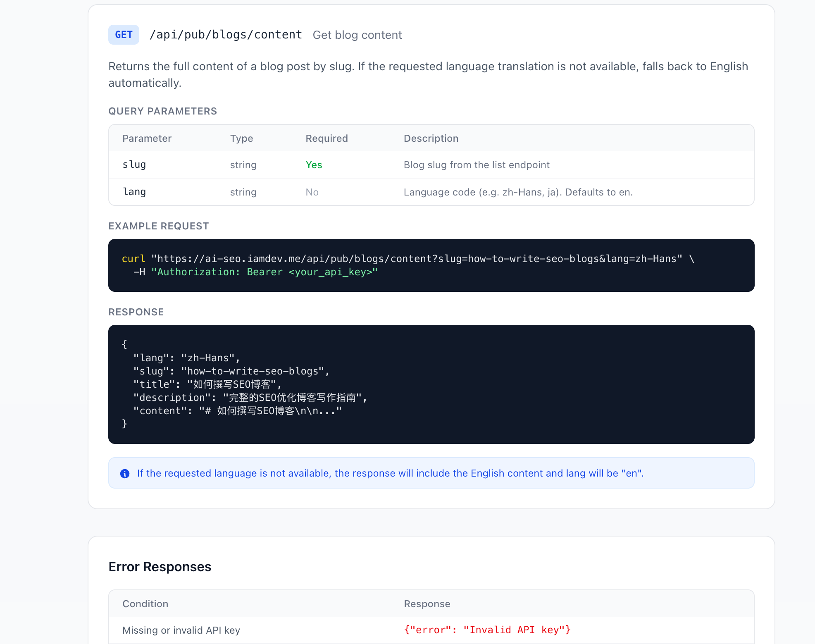Click the GET method badge

click(x=124, y=35)
